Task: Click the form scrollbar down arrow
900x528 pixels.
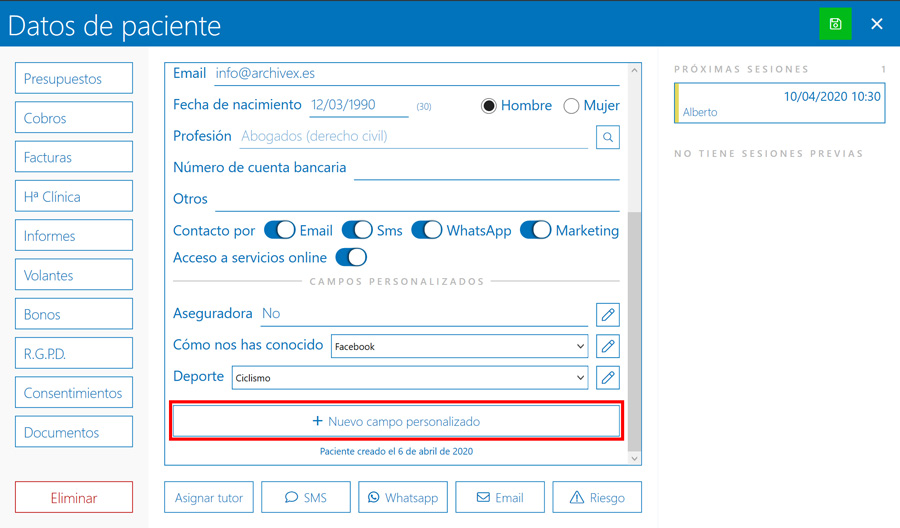Action: [x=634, y=458]
